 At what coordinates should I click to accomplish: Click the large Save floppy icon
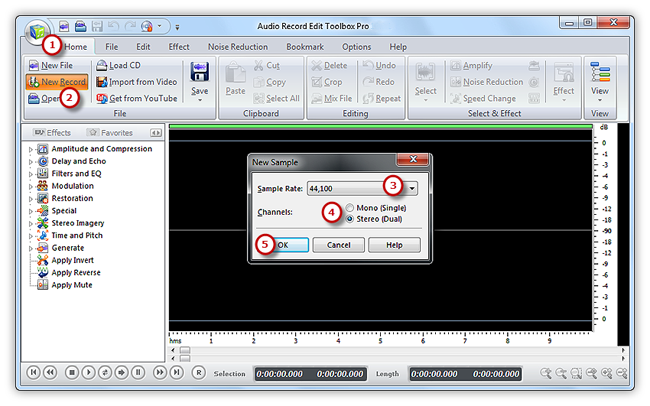[x=199, y=72]
